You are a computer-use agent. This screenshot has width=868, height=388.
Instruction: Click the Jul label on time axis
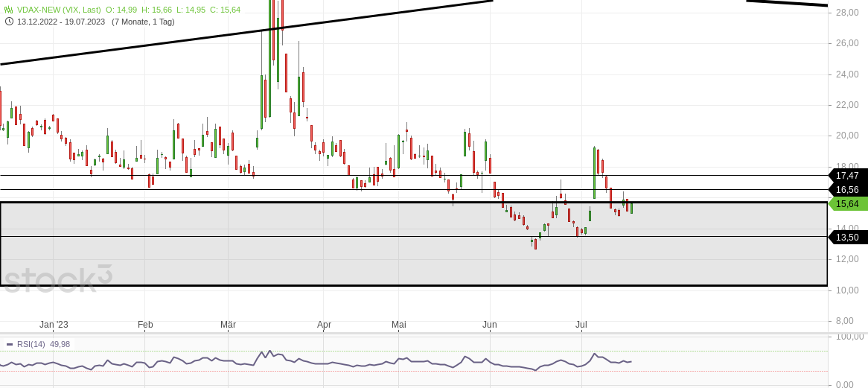coord(581,325)
